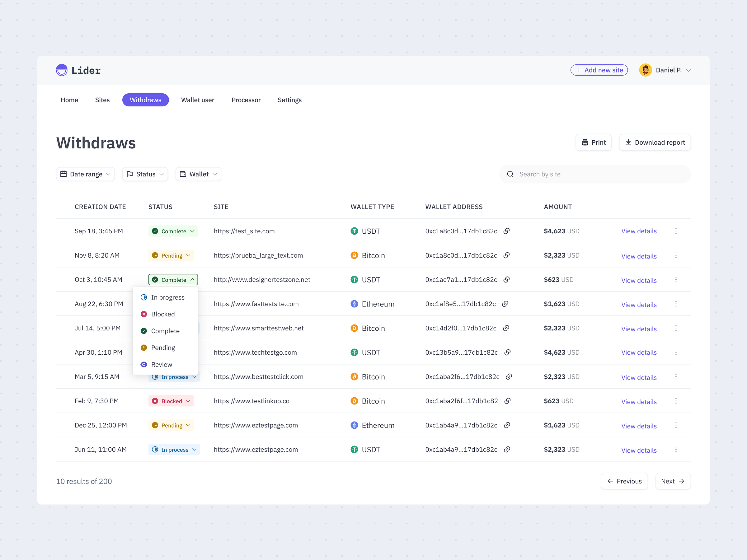Switch to the Wallet user tab

(x=198, y=100)
